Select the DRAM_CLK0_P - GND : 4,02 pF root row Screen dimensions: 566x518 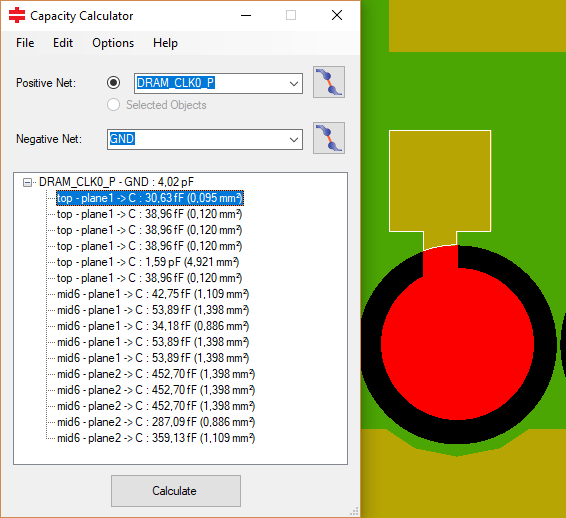(x=116, y=182)
